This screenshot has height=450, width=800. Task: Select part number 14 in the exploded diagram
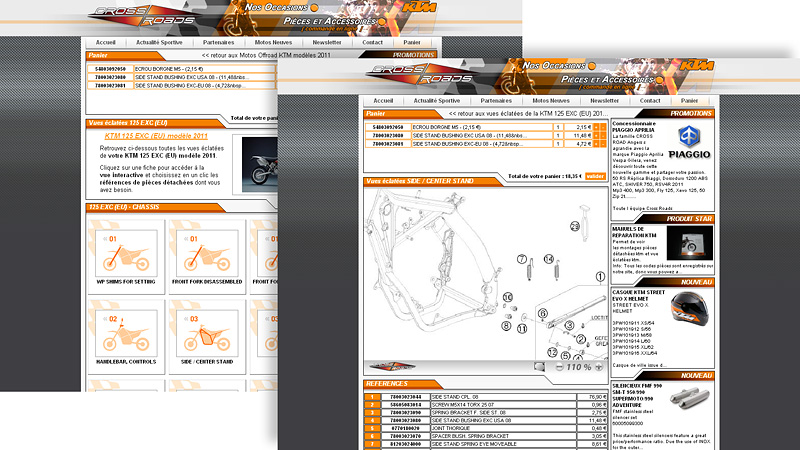point(548,259)
